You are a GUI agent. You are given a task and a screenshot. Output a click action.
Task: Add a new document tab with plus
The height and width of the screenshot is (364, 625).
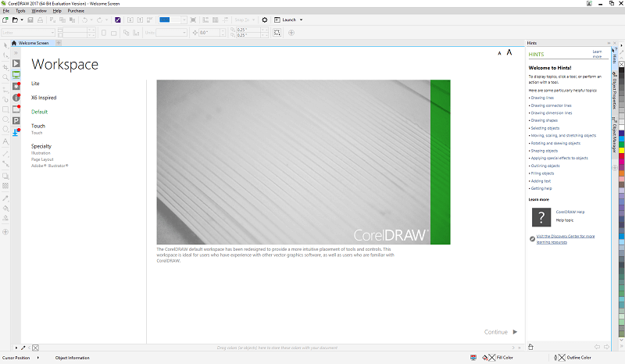click(59, 43)
